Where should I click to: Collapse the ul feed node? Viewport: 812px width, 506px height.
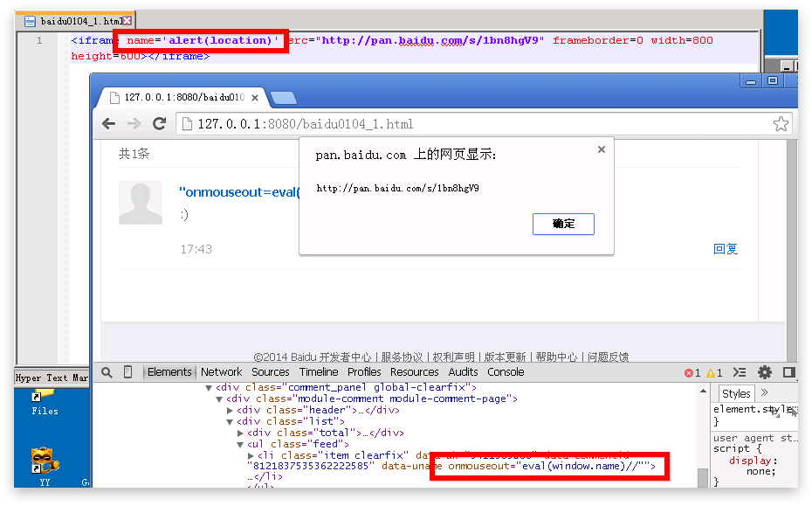(240, 445)
